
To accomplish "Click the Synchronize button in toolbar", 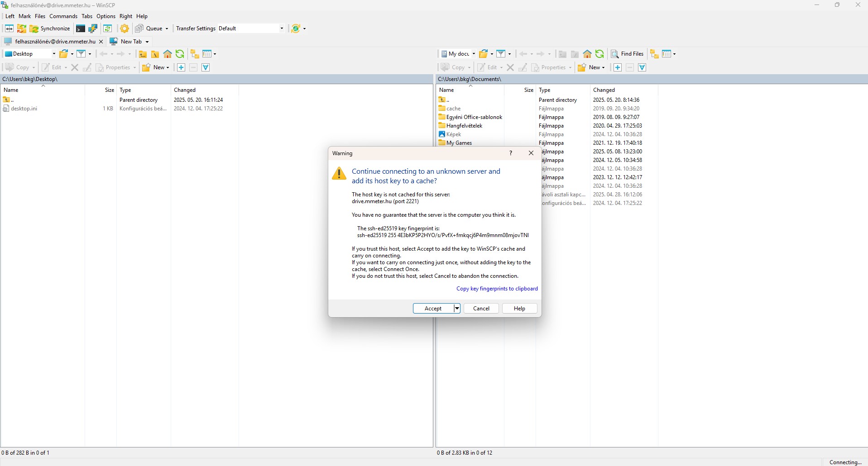I will [50, 29].
